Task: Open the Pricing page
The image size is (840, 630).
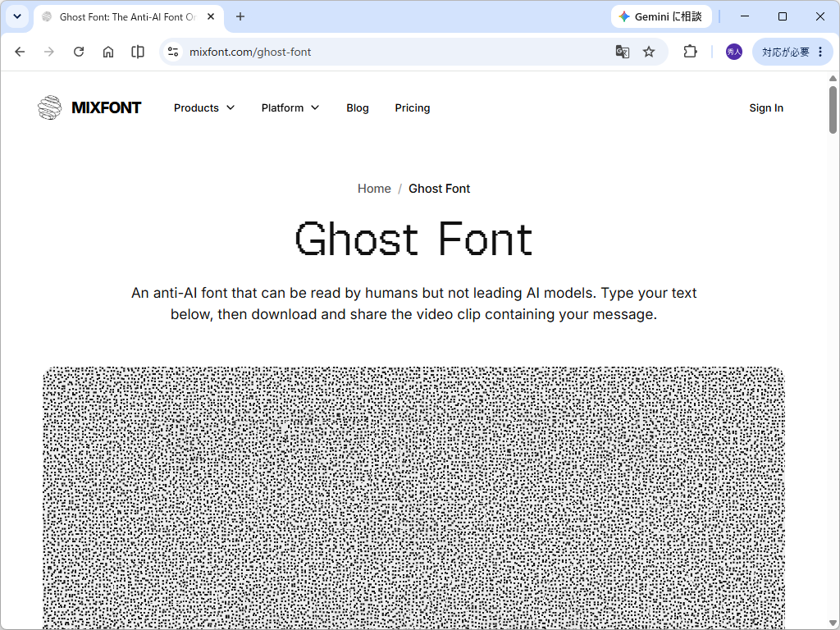Action: [x=413, y=107]
